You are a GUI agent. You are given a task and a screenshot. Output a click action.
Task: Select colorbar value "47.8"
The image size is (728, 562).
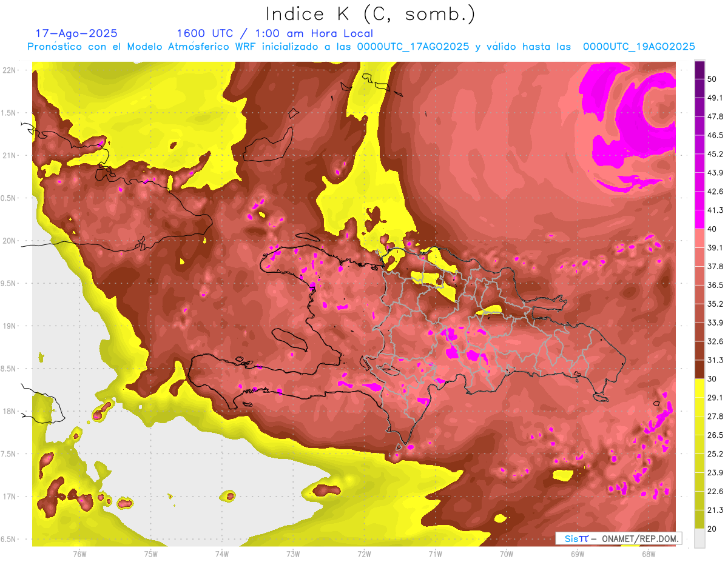[x=715, y=117]
